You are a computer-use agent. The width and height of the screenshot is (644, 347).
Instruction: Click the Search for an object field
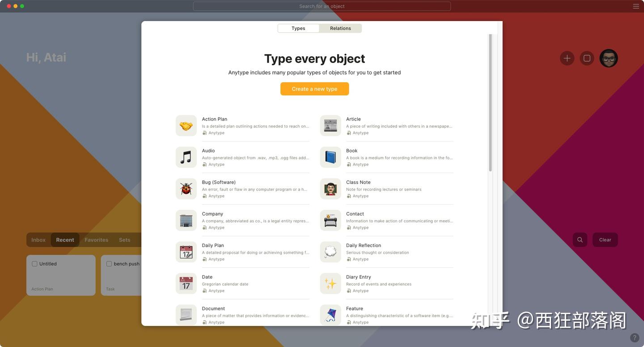(x=322, y=6)
